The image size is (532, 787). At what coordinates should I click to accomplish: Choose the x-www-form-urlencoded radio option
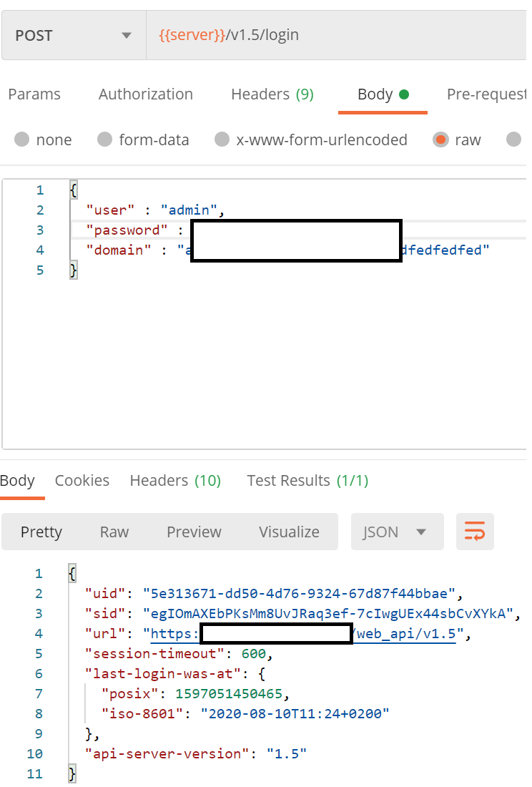tap(222, 140)
